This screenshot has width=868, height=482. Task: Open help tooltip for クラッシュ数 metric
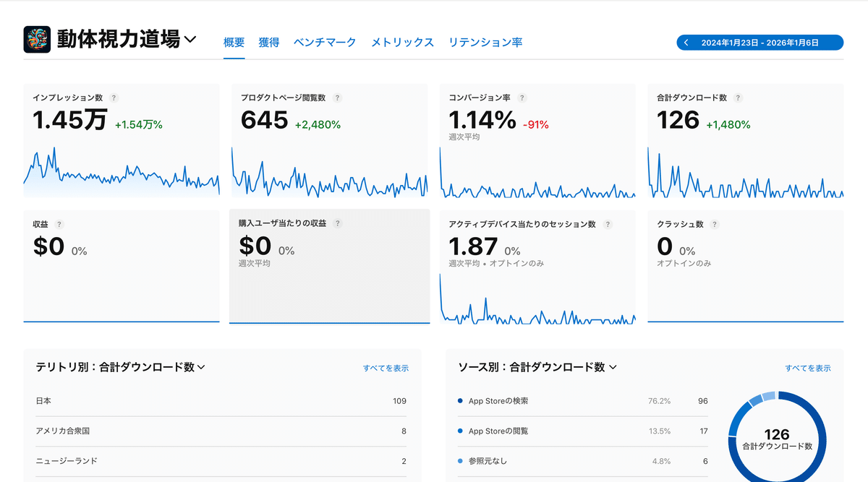(715, 224)
